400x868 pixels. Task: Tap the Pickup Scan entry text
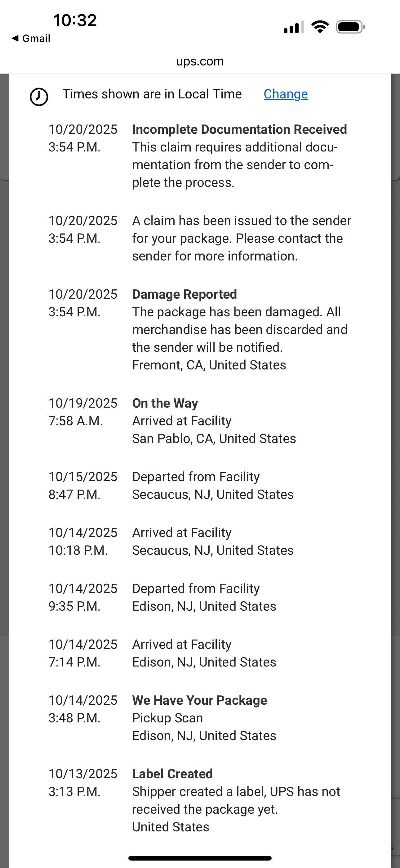click(x=167, y=718)
